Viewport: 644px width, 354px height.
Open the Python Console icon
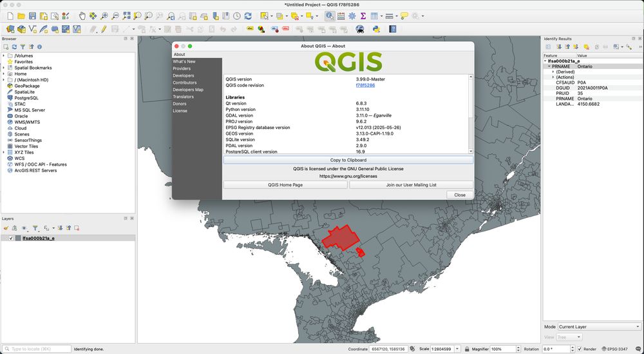click(x=376, y=29)
